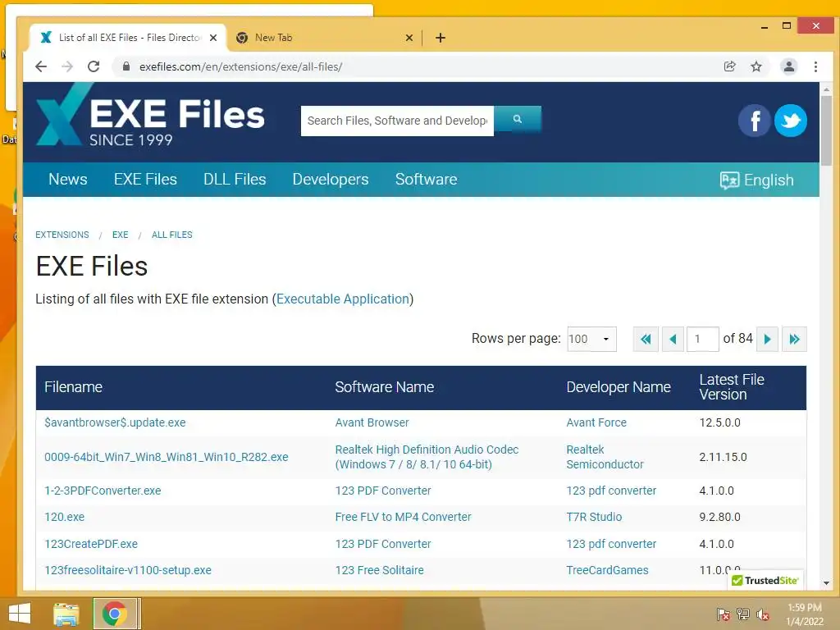The image size is (840, 630).
Task: Open 123CreatePDF.exe file link
Action: point(91,544)
